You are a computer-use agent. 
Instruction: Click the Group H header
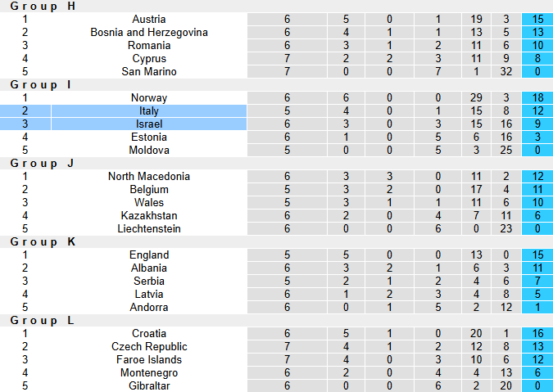[x=43, y=6]
